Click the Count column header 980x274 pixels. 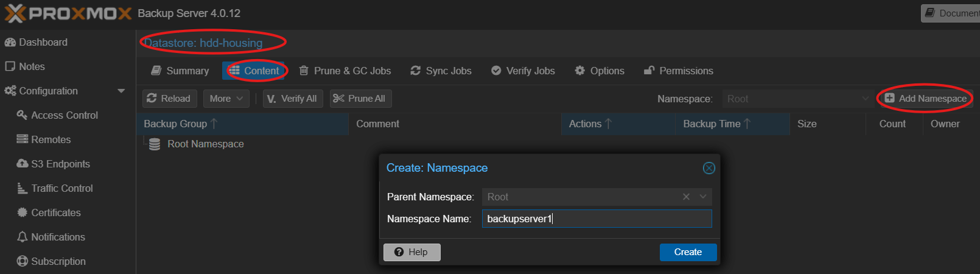[x=894, y=124]
